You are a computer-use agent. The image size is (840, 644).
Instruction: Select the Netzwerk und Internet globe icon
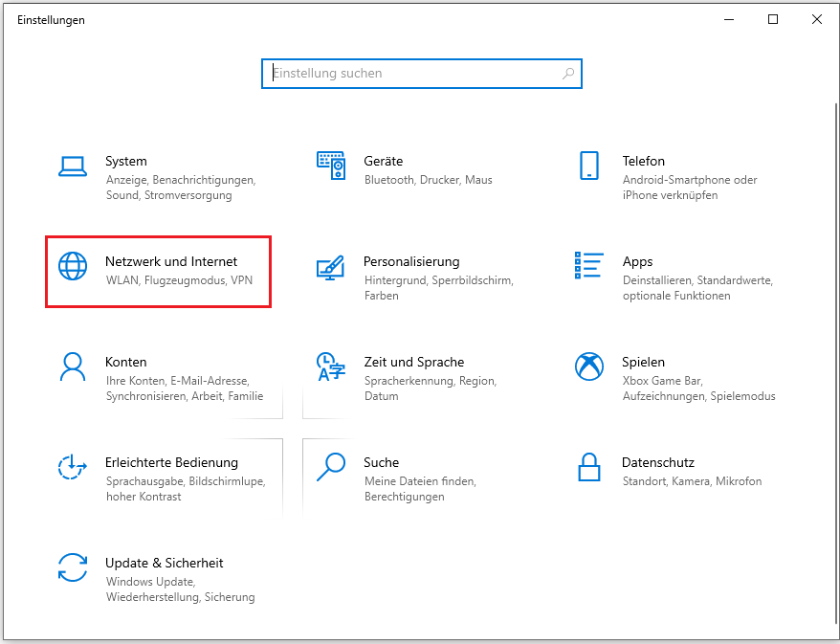73,266
